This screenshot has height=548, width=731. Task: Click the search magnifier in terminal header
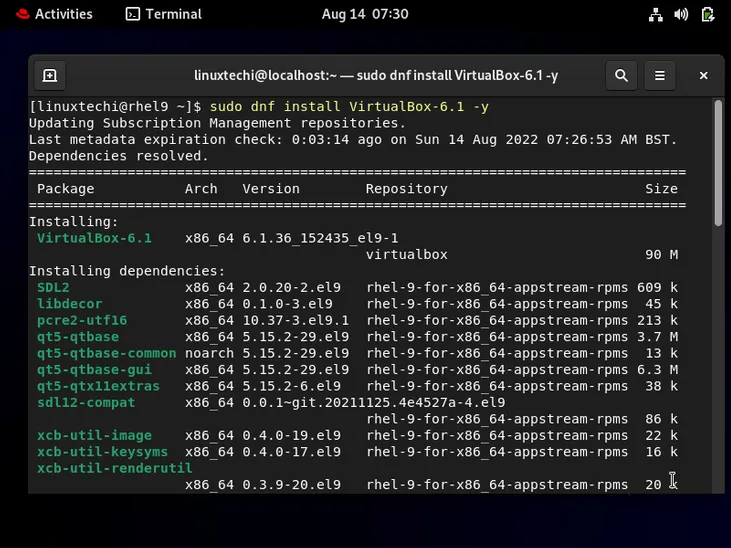(x=621, y=76)
